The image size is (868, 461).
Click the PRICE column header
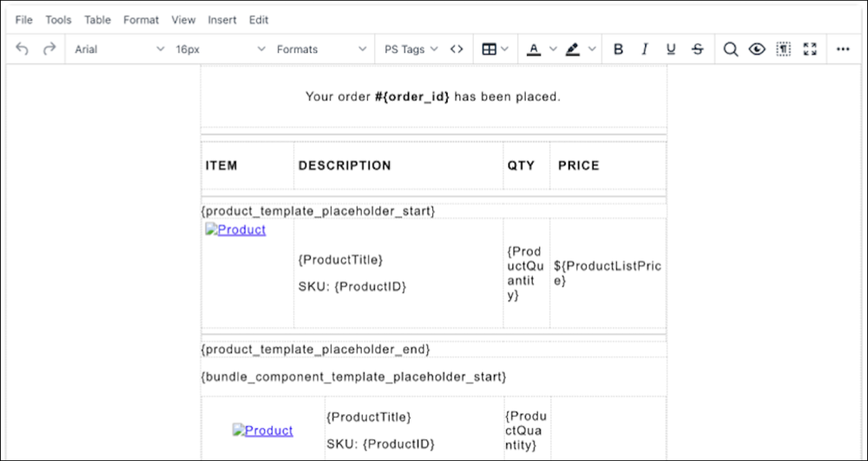pos(578,166)
